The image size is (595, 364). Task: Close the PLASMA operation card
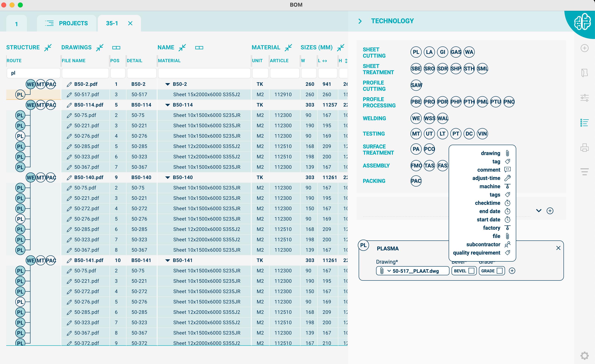[558, 248]
